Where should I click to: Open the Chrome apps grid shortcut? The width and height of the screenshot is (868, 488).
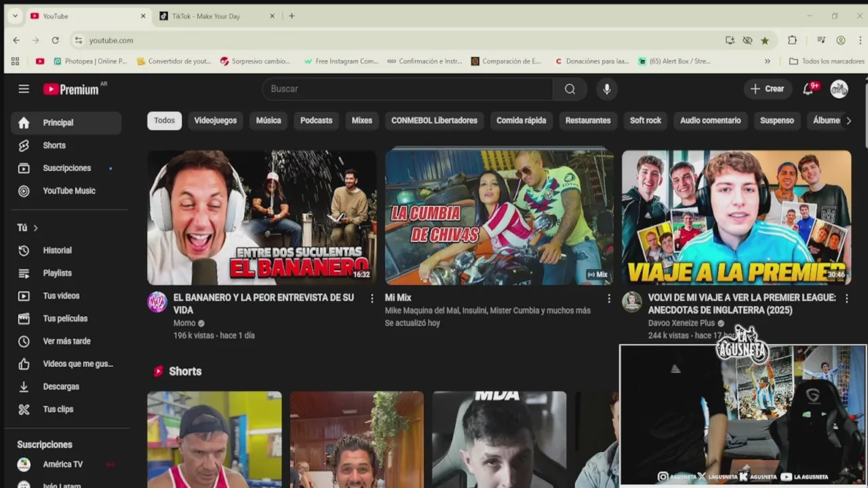[16, 61]
